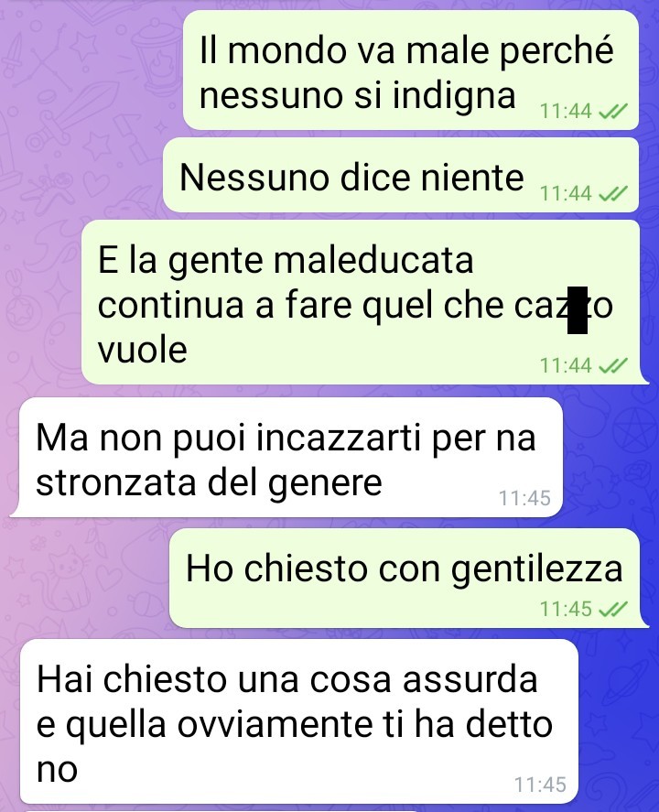Tap the 11:45 timestamp on 'gentilezza' message
The width and height of the screenshot is (659, 812).
[x=566, y=610]
